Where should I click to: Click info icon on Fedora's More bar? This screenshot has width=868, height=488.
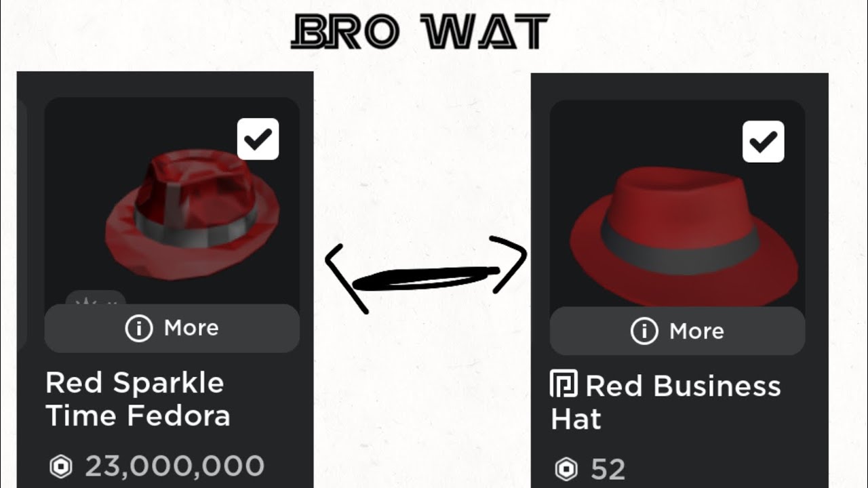pyautogui.click(x=138, y=328)
